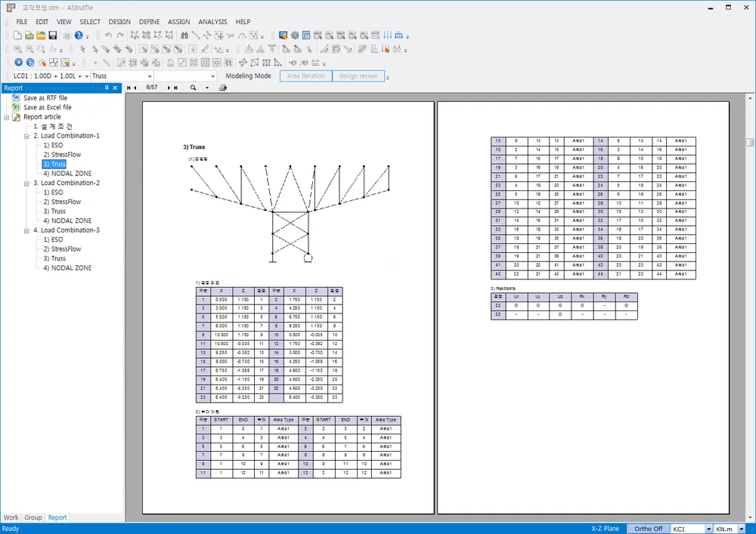Click the yellow open folder icon
756x534 pixels.
pyautogui.click(x=41, y=35)
